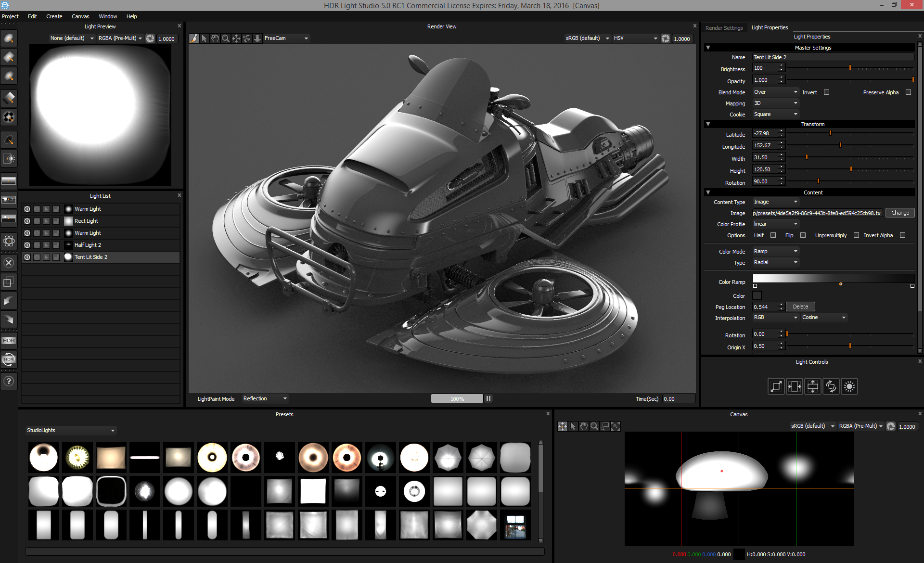
Task: Toggle on/off for Rect Light in Light List
Action: [x=27, y=221]
